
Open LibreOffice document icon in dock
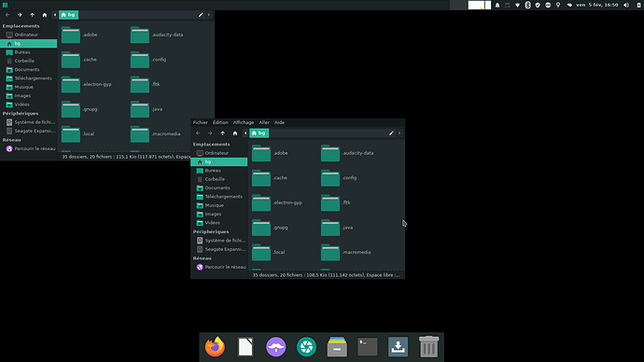pyautogui.click(x=245, y=347)
